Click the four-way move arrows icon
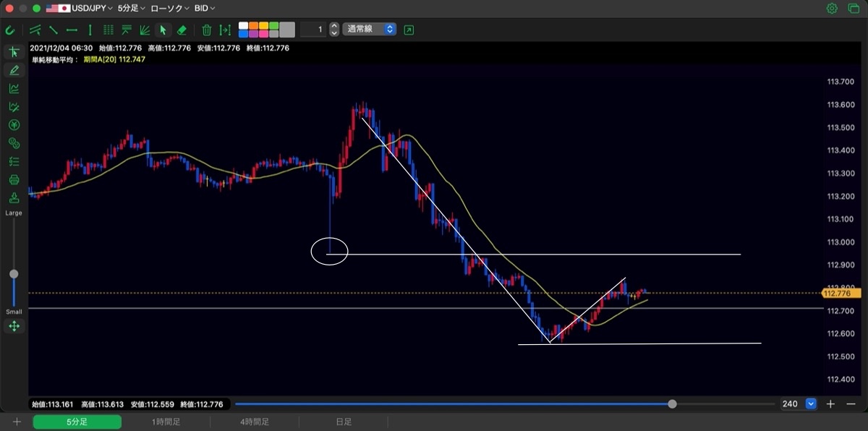This screenshot has height=431, width=868. tap(14, 326)
